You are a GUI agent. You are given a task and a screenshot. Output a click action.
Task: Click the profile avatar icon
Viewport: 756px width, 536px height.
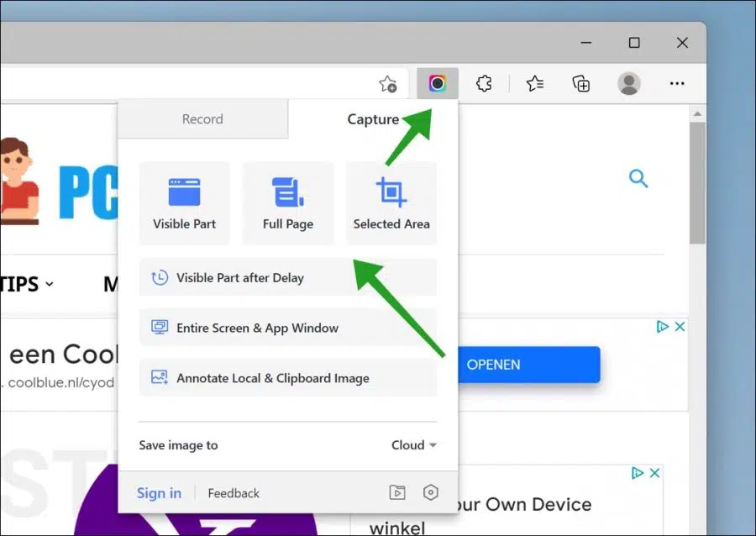(628, 83)
